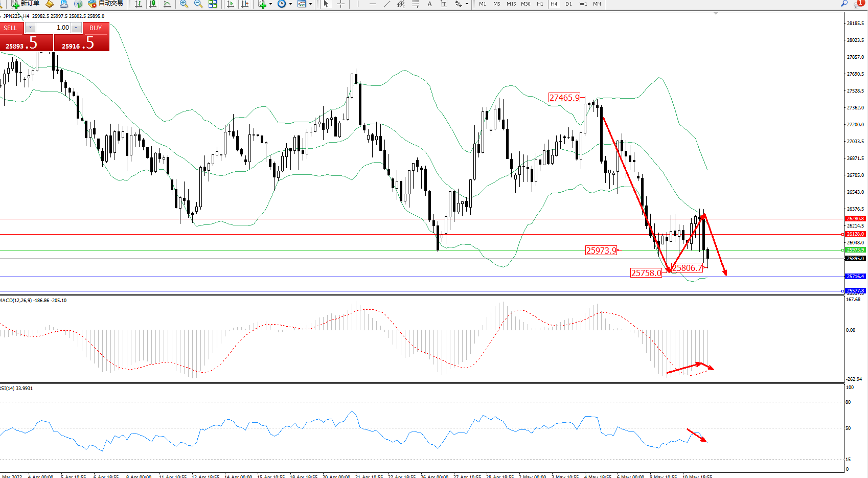Toggle chart shift option

245,4
